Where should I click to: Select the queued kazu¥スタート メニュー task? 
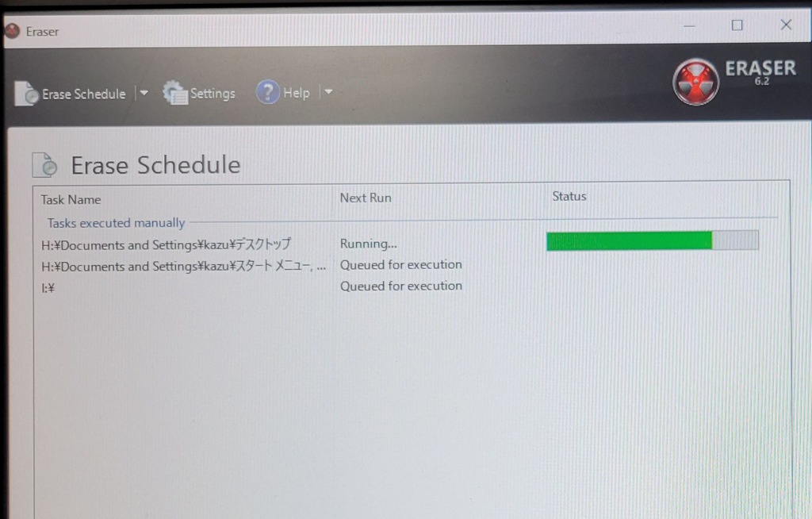(x=182, y=267)
